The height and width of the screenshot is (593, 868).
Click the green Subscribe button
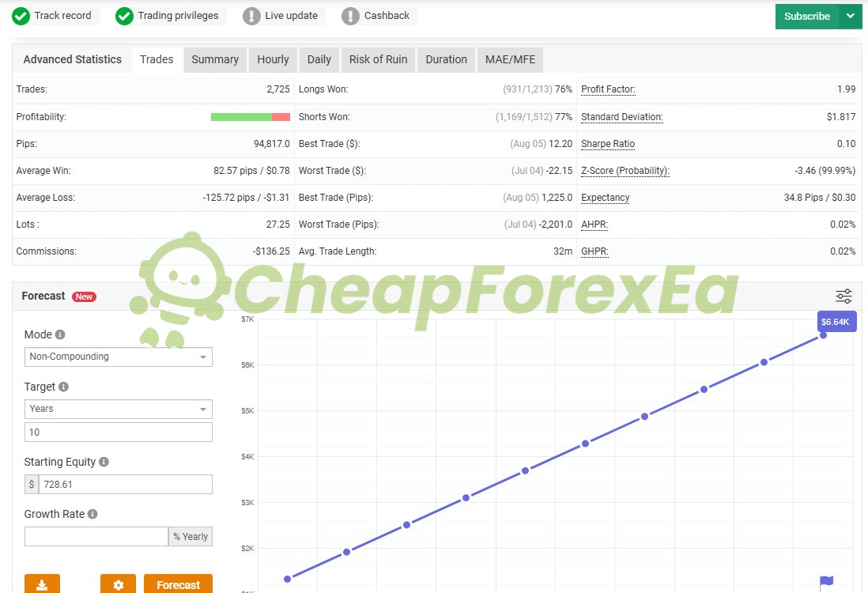(807, 16)
